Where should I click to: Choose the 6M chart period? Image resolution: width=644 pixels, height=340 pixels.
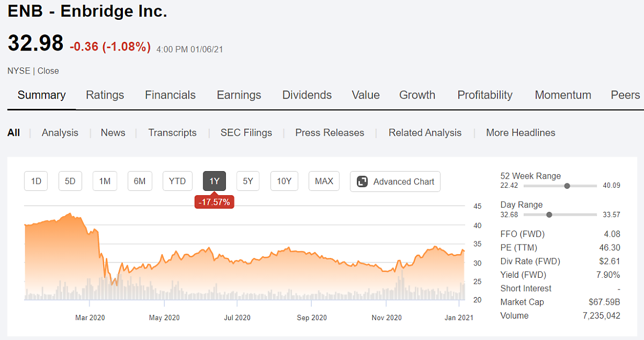point(140,181)
